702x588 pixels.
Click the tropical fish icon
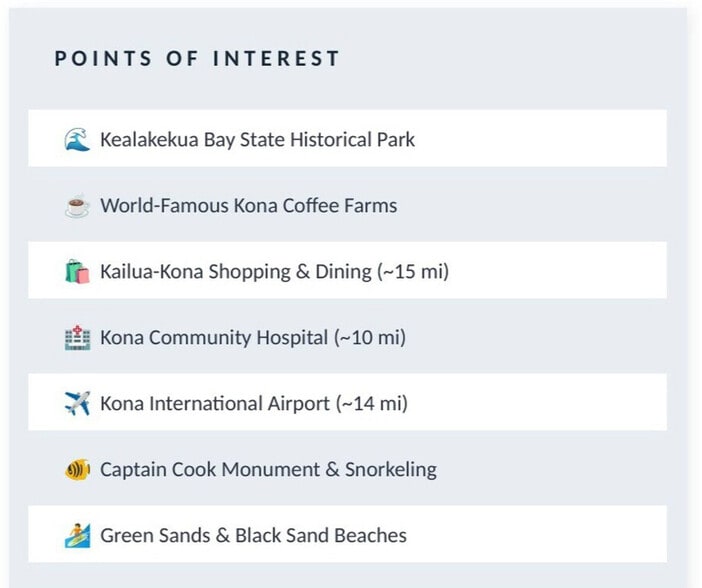click(77, 470)
